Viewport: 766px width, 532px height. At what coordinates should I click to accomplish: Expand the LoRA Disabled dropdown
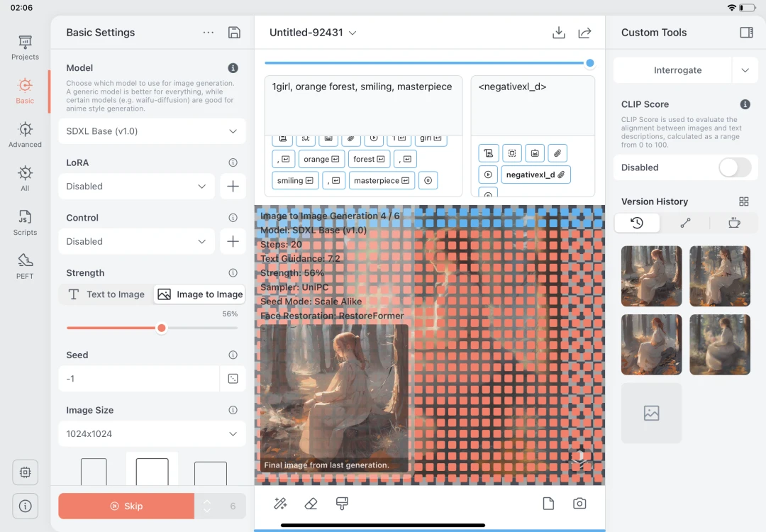coord(136,186)
